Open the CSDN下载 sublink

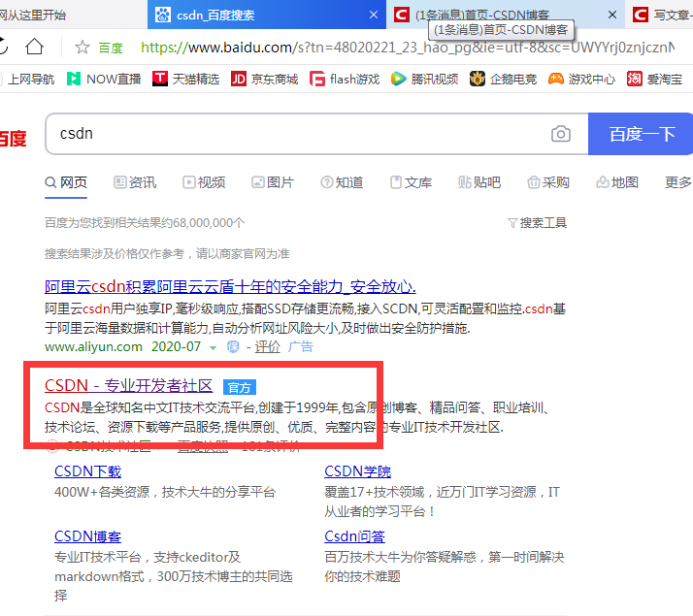coord(88,471)
